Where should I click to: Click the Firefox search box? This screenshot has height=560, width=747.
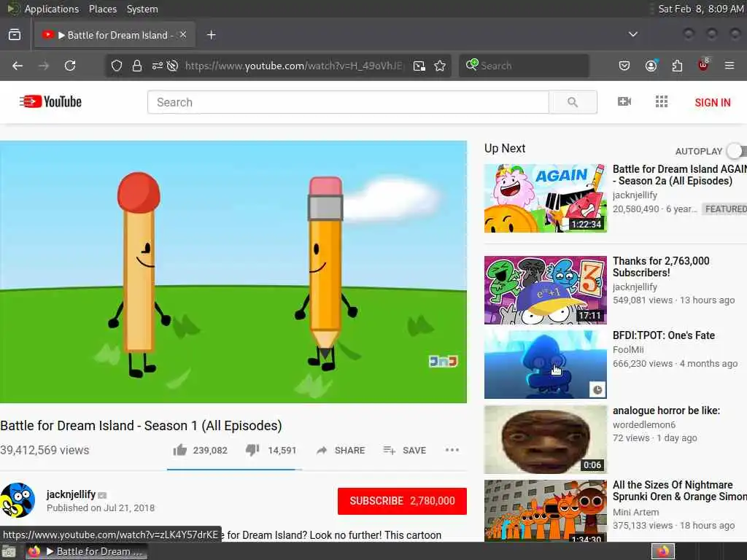(x=524, y=66)
